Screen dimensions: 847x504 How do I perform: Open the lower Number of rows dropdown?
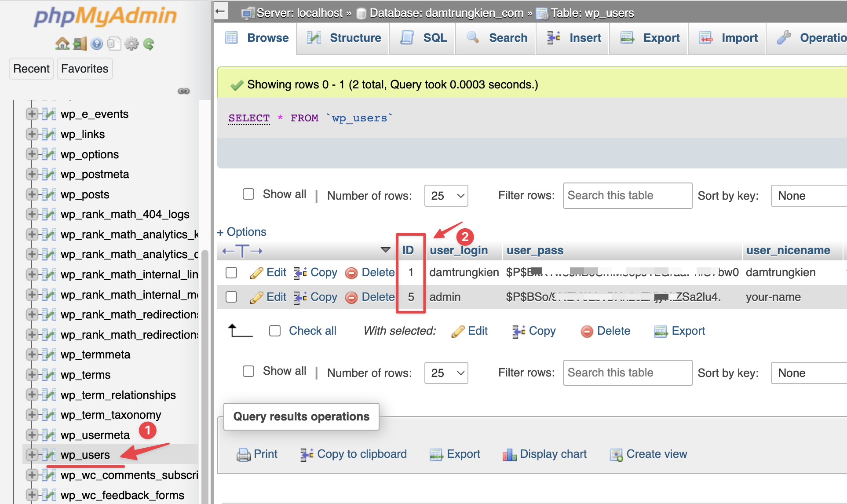click(446, 373)
